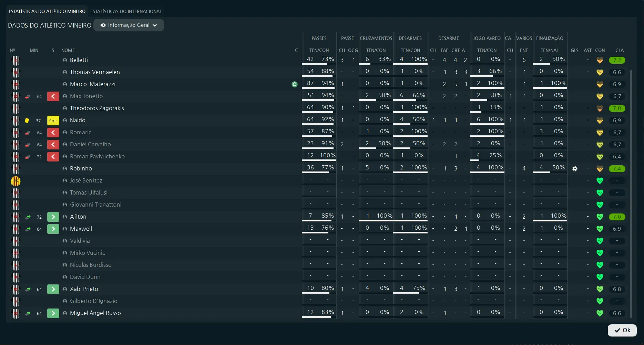Viewport: 644px width, 345px height.
Task: Open Robinho's player profile
Action: 81,168
